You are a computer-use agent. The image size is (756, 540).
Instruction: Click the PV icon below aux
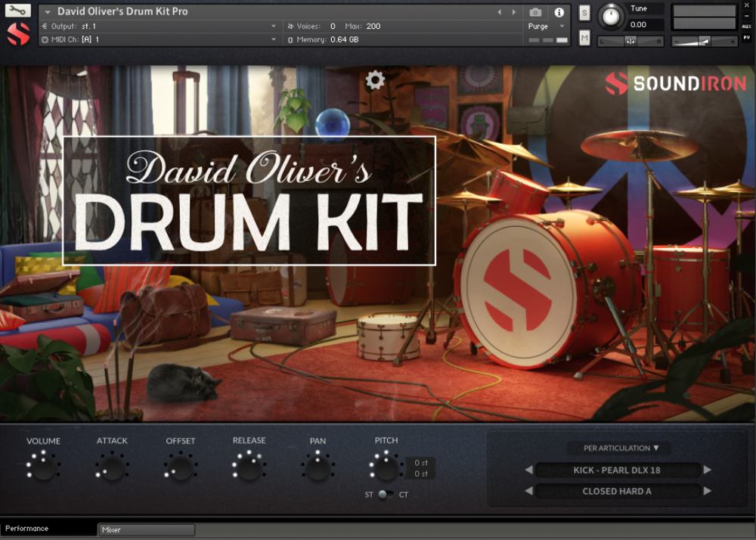point(747,36)
